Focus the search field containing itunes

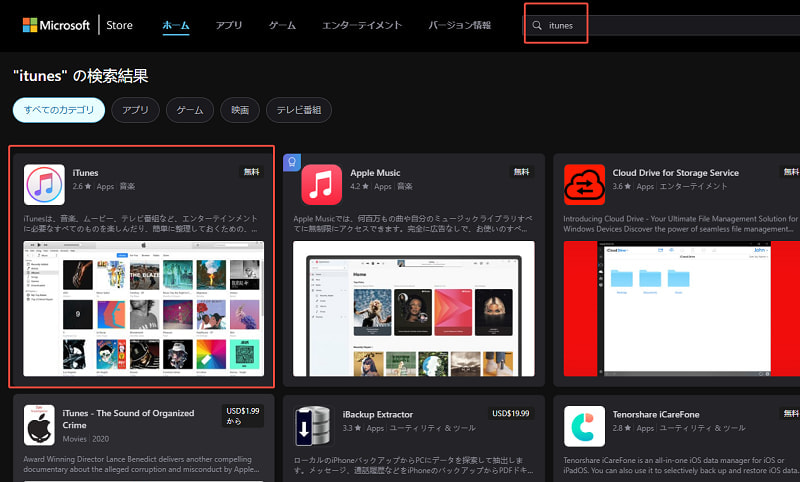click(663, 25)
